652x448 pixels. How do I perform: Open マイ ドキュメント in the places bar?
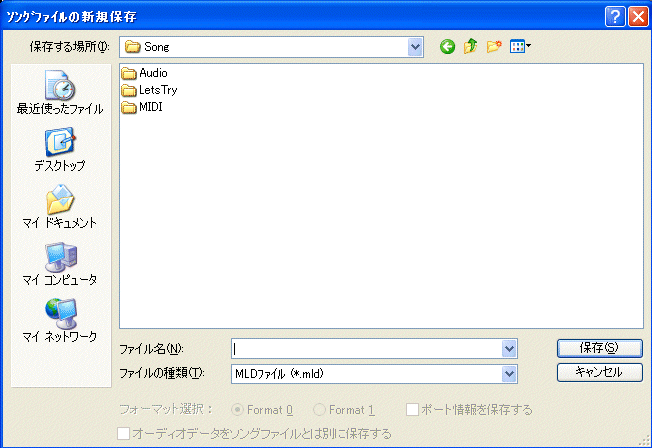pos(60,207)
